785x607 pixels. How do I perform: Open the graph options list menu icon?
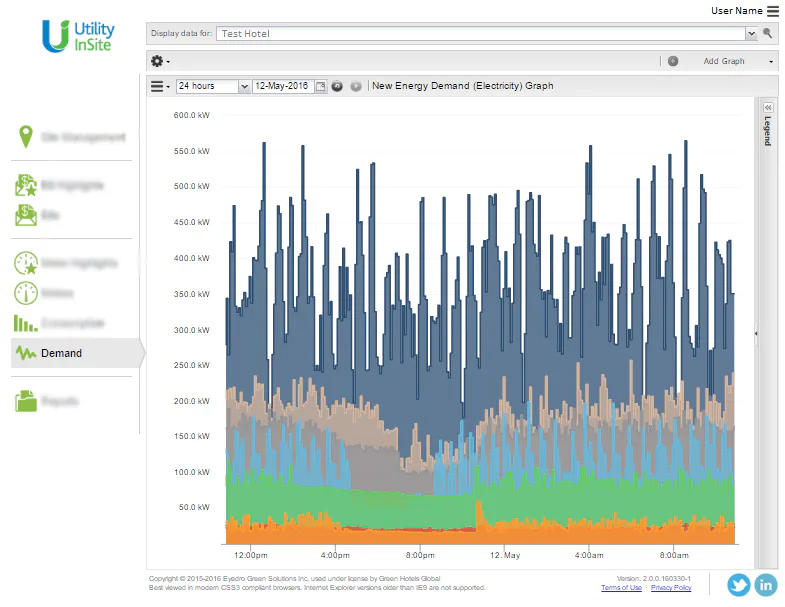click(x=160, y=86)
